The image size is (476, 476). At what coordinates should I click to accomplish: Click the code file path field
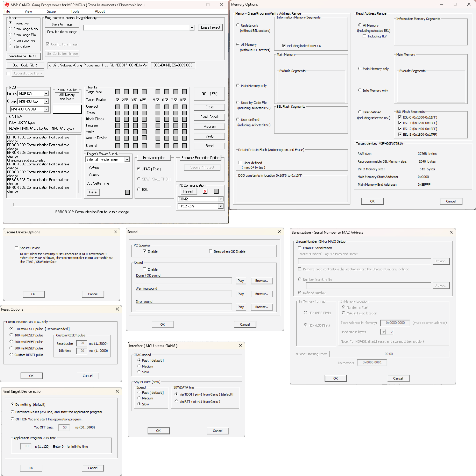98,65
